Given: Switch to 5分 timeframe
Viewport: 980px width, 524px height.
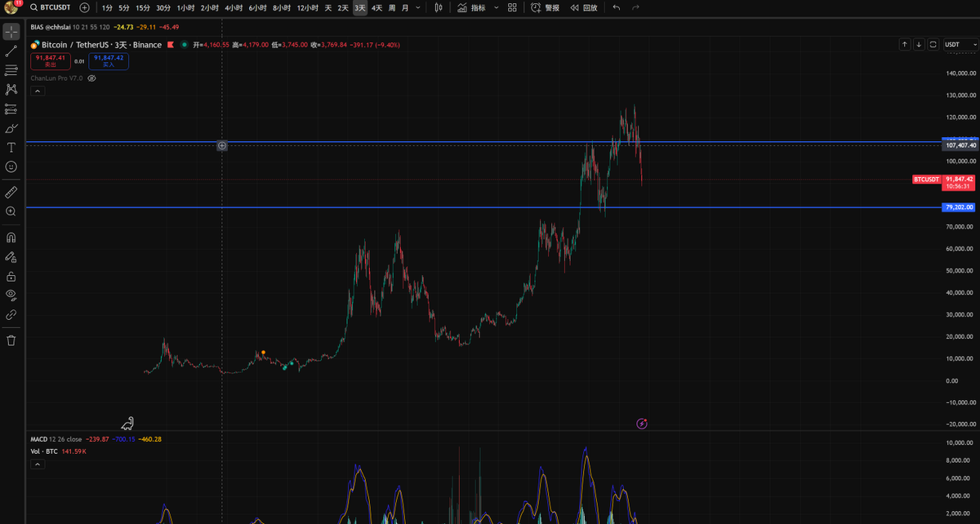Looking at the screenshot, I should point(123,7).
